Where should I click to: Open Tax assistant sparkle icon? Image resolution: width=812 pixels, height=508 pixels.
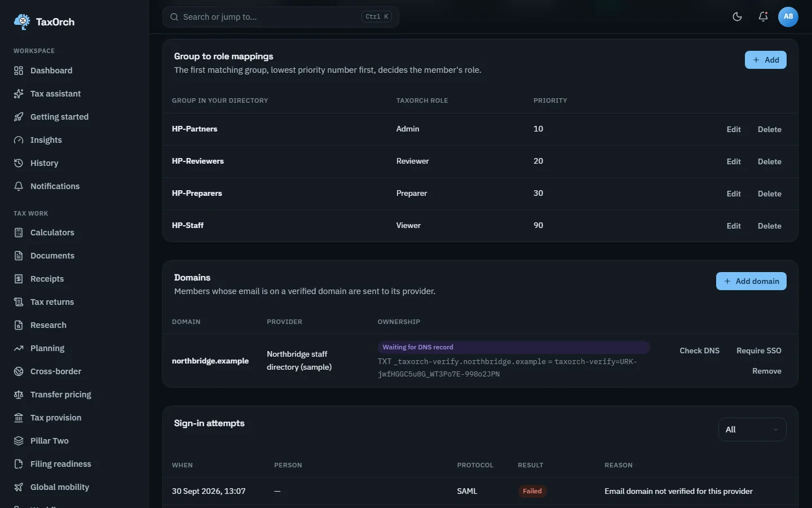click(19, 94)
